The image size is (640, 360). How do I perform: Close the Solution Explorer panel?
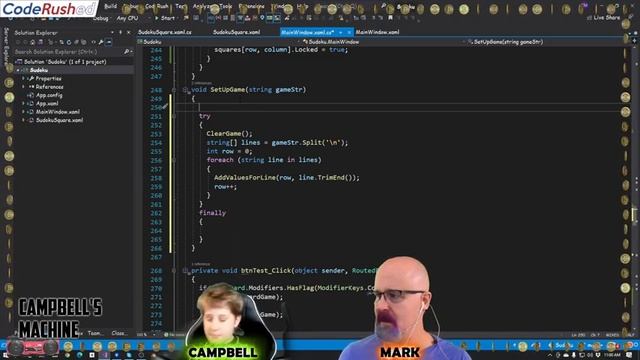[129, 32]
